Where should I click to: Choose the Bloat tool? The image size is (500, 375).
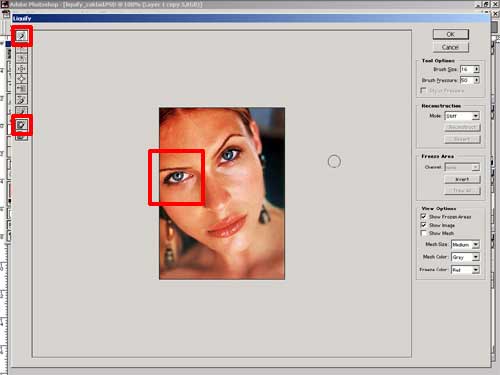pyautogui.click(x=22, y=79)
